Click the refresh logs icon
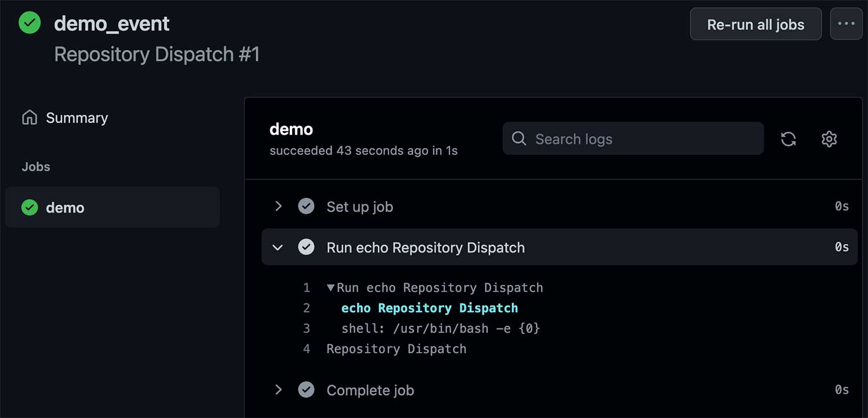Image resolution: width=868 pixels, height=418 pixels. (788, 139)
